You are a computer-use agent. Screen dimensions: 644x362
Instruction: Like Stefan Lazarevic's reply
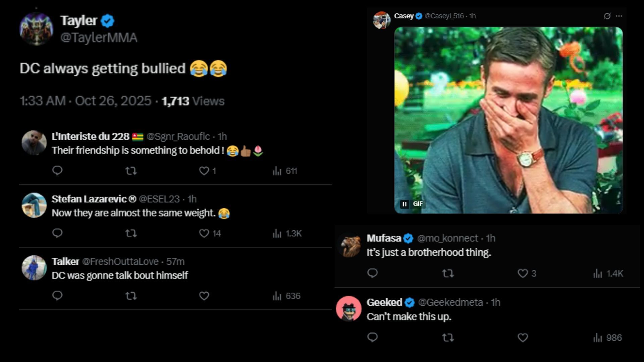204,233
